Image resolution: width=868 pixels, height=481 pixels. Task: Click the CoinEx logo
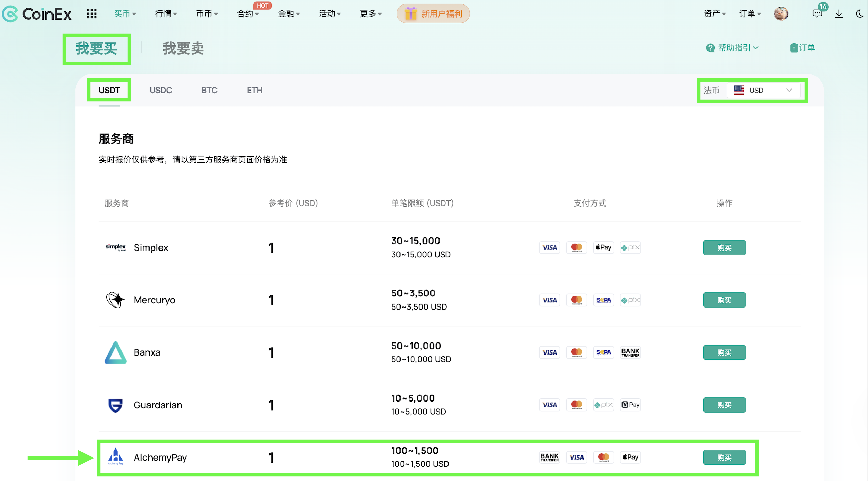tap(37, 14)
